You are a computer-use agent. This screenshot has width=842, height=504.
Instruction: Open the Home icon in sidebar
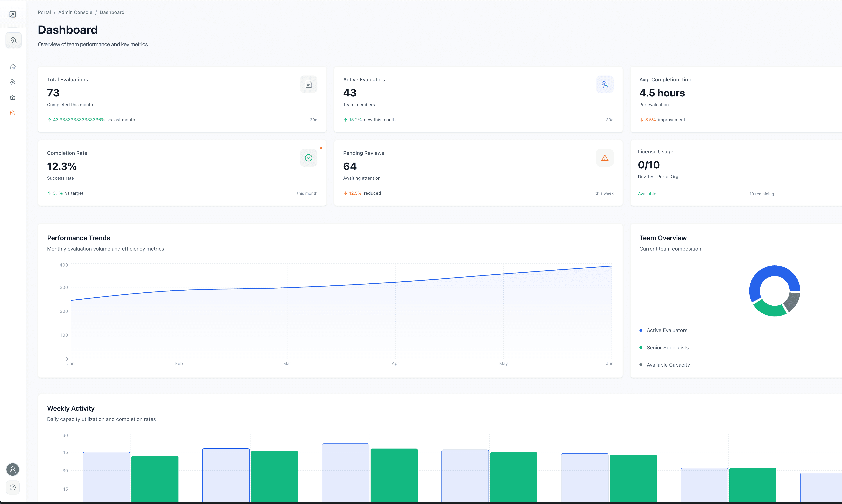point(12,66)
